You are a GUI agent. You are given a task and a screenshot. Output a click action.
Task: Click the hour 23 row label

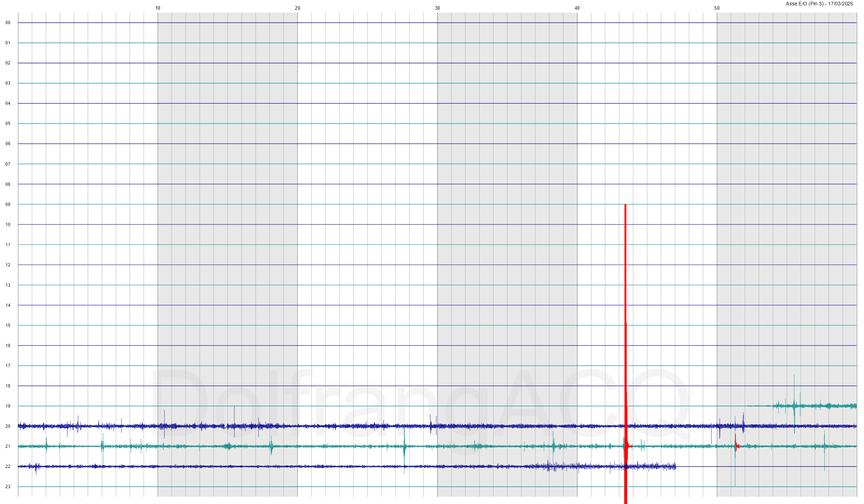8,487
